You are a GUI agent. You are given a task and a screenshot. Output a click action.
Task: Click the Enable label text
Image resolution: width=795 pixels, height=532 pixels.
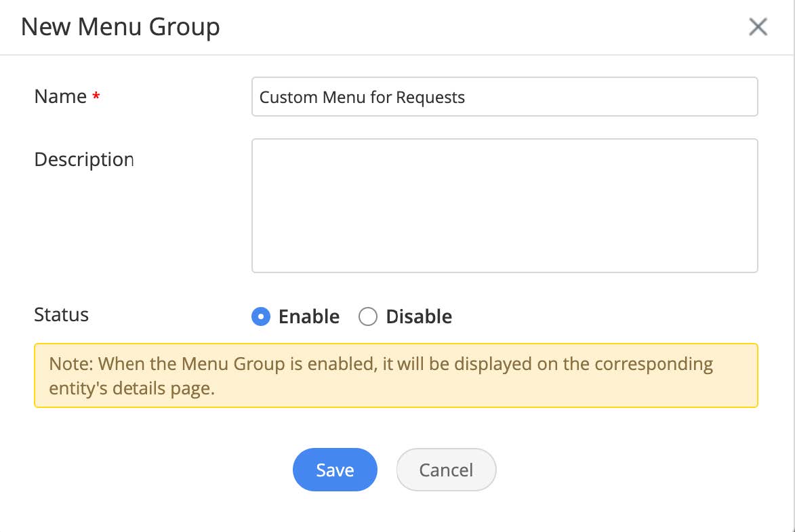click(309, 316)
